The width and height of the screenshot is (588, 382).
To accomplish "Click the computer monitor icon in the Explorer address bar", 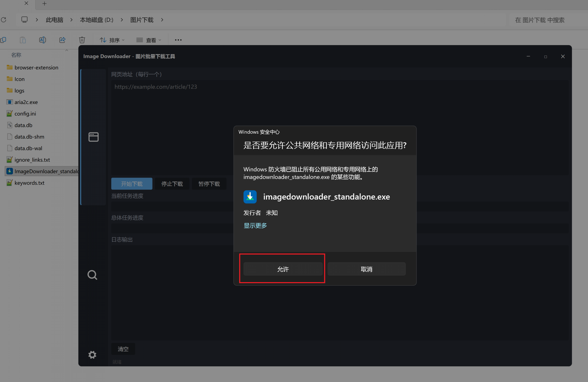I will pos(24,20).
